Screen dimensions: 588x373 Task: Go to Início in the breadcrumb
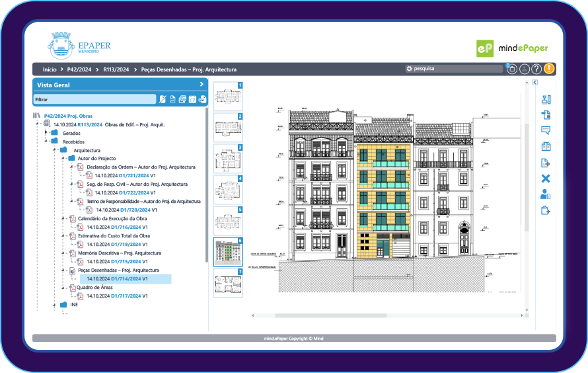click(49, 69)
